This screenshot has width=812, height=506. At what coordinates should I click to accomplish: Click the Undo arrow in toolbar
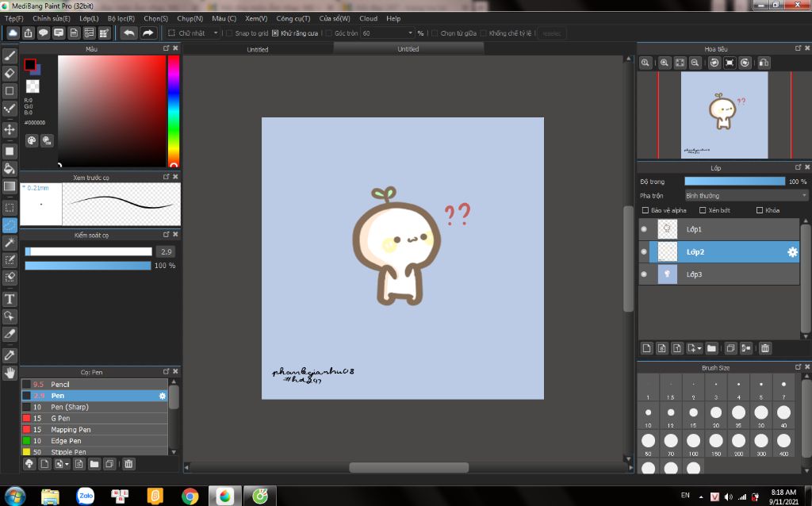coord(129,33)
